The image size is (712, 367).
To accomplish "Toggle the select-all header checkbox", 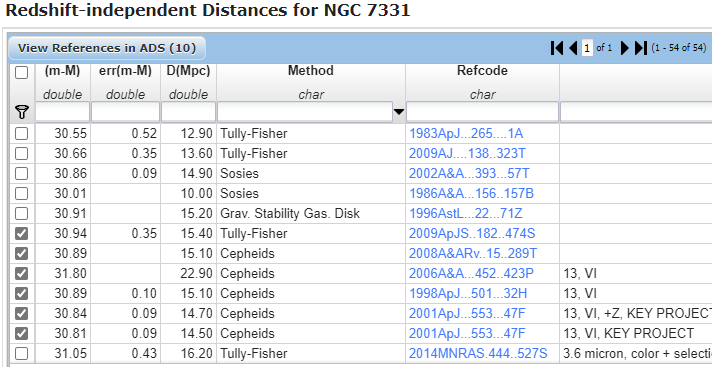I will click(x=21, y=72).
